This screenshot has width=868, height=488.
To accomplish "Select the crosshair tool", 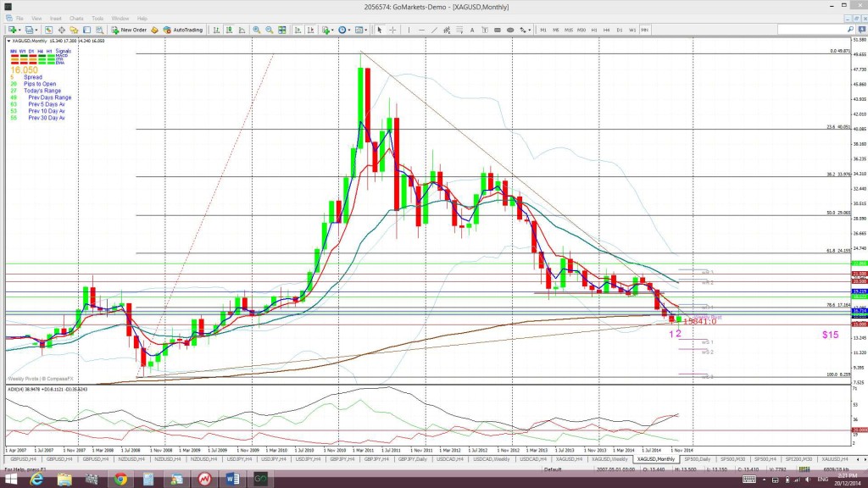I will 393,30.
